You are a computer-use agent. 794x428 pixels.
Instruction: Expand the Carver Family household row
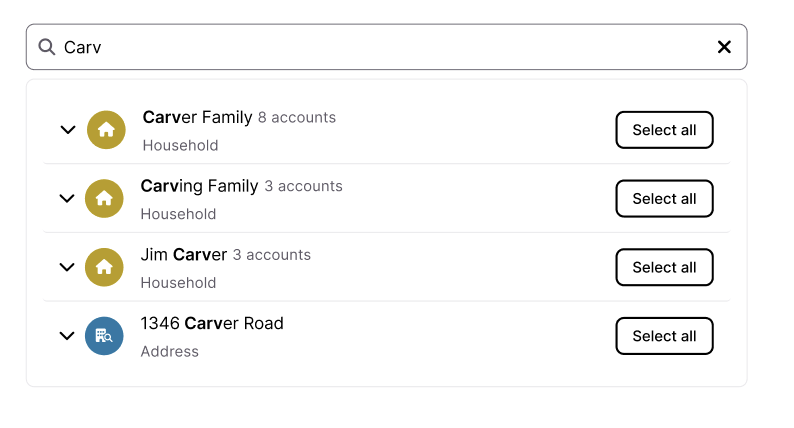coord(68,130)
